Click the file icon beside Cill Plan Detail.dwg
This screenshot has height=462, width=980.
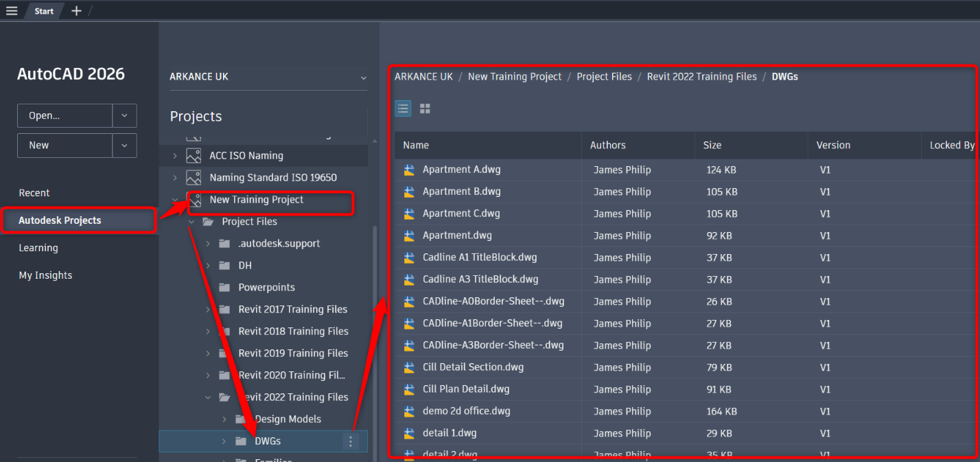[x=410, y=389]
